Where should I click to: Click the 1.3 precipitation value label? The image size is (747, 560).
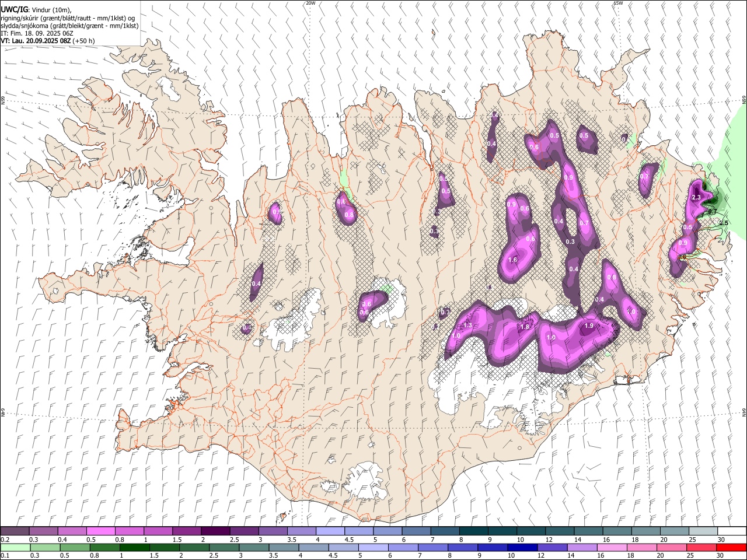467,325
